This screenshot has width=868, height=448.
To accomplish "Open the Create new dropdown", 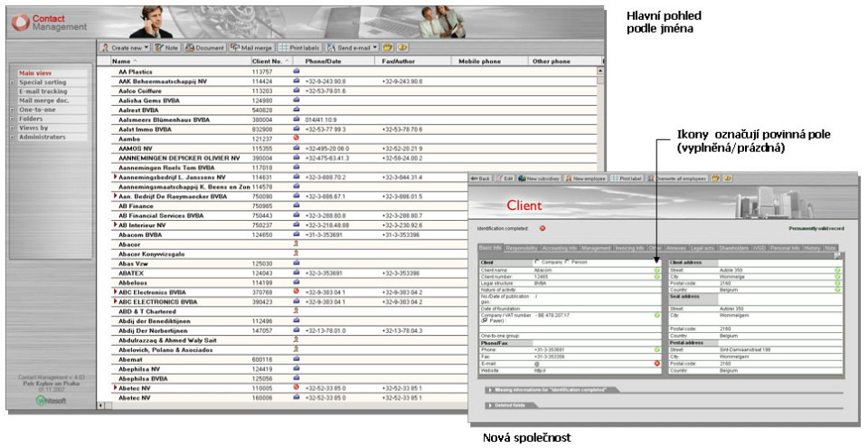I will click(x=125, y=47).
